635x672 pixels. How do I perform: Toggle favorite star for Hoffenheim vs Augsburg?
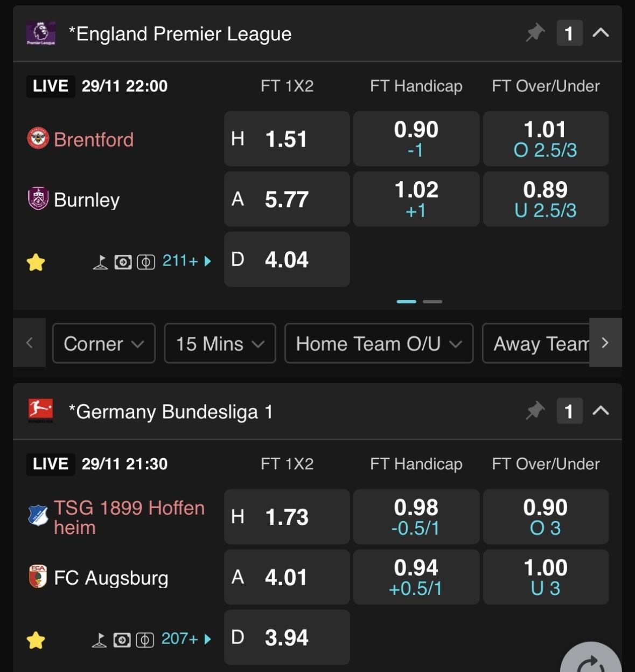[x=36, y=640]
